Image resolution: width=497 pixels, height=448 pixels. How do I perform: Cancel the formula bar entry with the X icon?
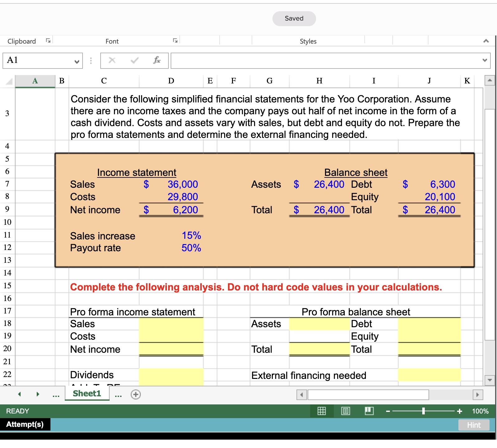pos(112,60)
